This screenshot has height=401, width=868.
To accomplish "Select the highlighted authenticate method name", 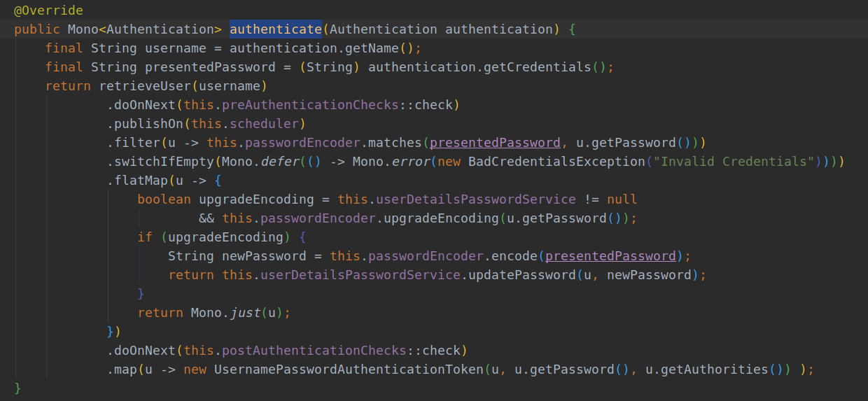I will point(275,29).
